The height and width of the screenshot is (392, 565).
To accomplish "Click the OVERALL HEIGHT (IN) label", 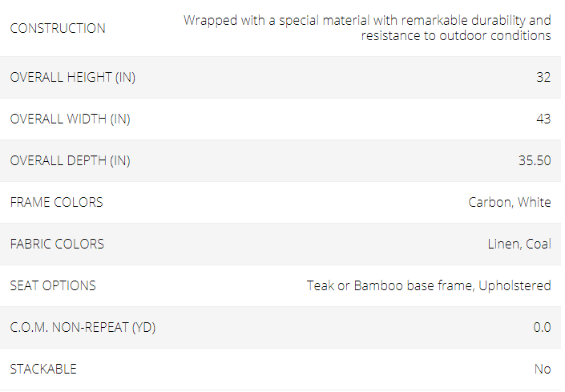I will pos(73,77).
